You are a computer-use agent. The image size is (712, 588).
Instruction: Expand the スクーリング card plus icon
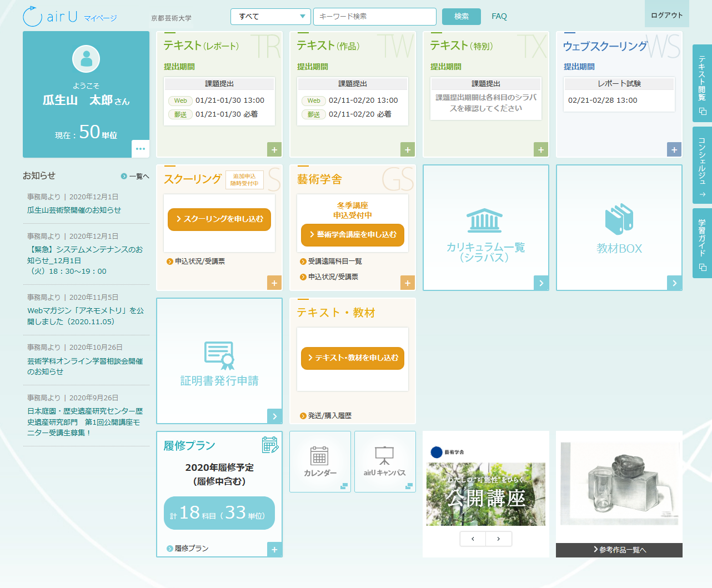[274, 283]
